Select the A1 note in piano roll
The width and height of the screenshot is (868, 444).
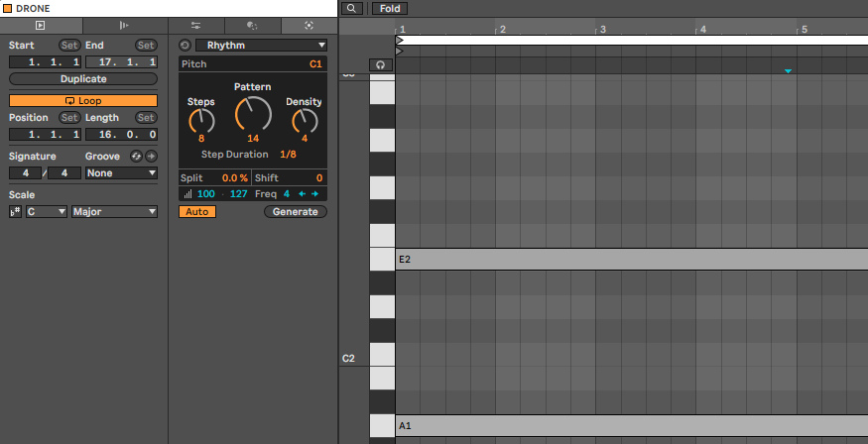(632, 426)
